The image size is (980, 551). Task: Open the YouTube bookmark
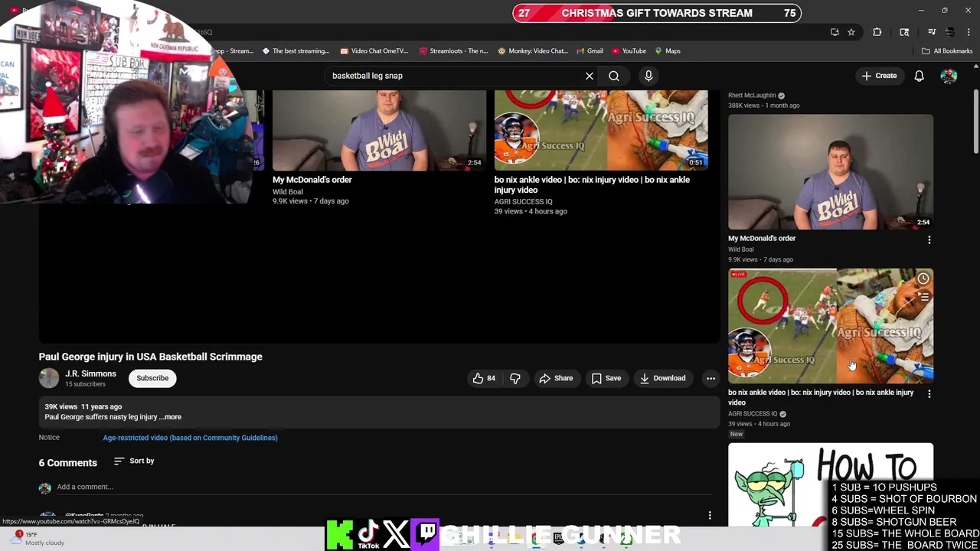pyautogui.click(x=629, y=51)
